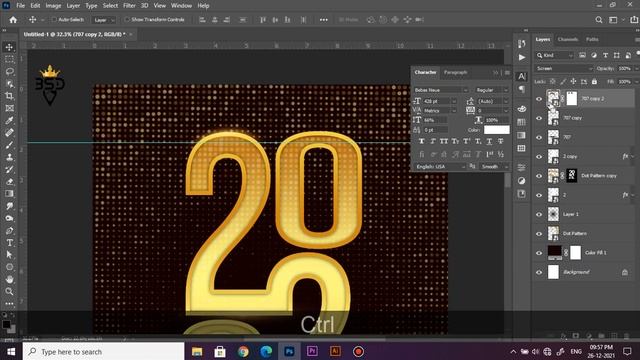Click the All Caps style icon

pos(444,141)
